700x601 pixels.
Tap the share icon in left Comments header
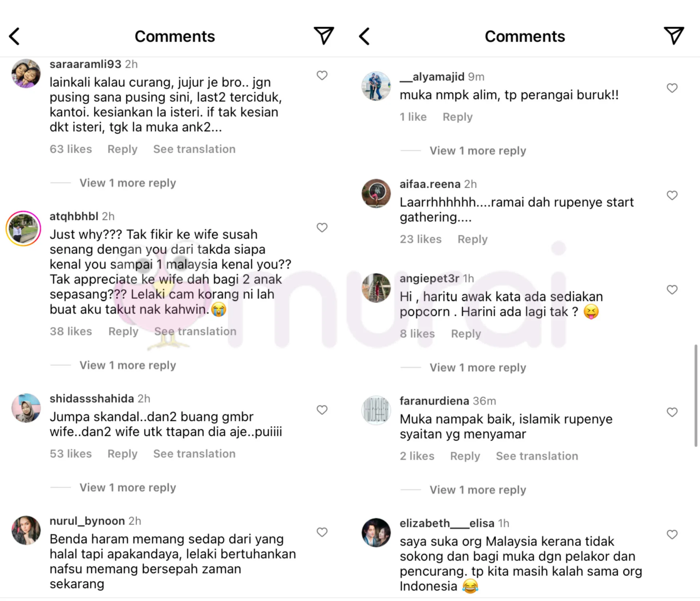coord(323,36)
